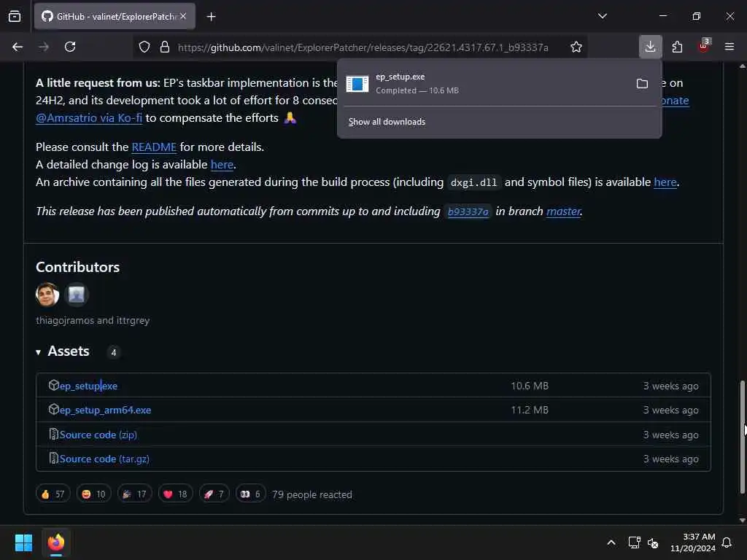Viewport: 747px width, 560px height.
Task: Toggle thumbs up reaction with 57
Action: [53, 494]
